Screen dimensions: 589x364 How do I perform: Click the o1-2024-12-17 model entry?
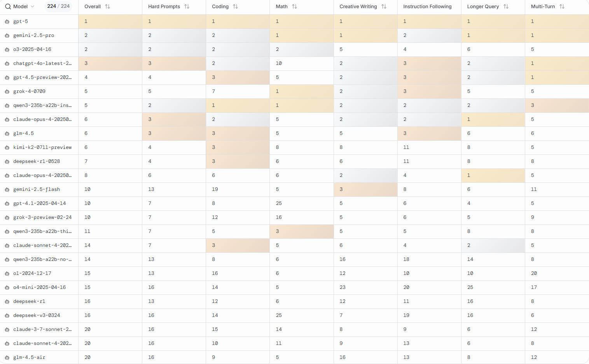tap(32, 273)
